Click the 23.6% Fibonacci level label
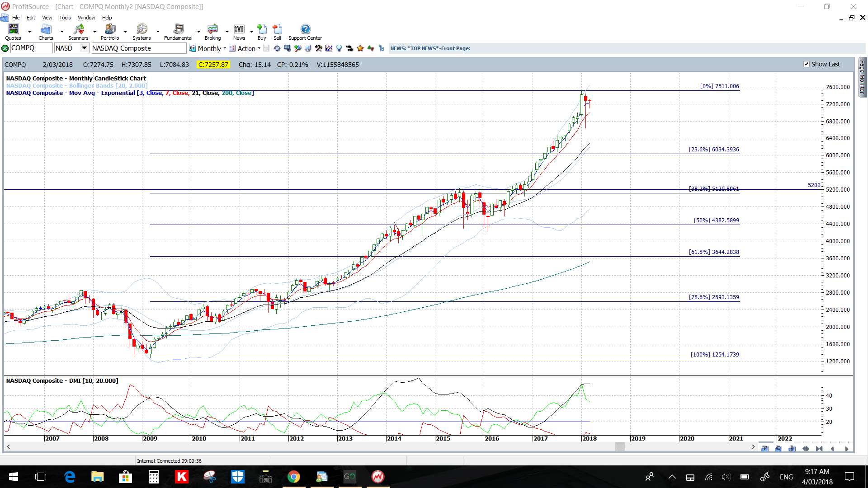868x488 pixels. pyautogui.click(x=714, y=149)
